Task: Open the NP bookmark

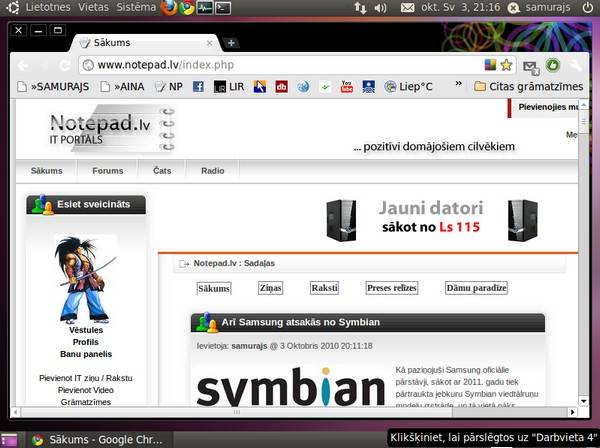Action: [x=169, y=87]
